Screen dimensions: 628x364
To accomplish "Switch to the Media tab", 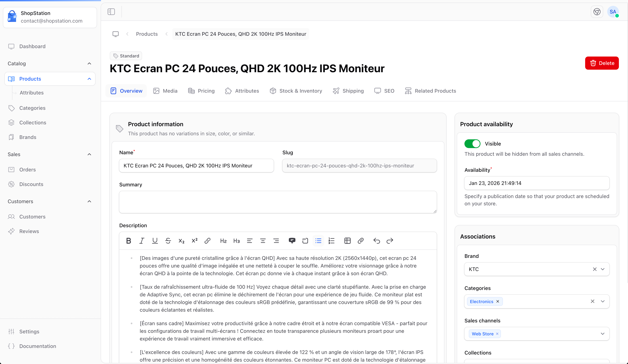I will pos(165,91).
